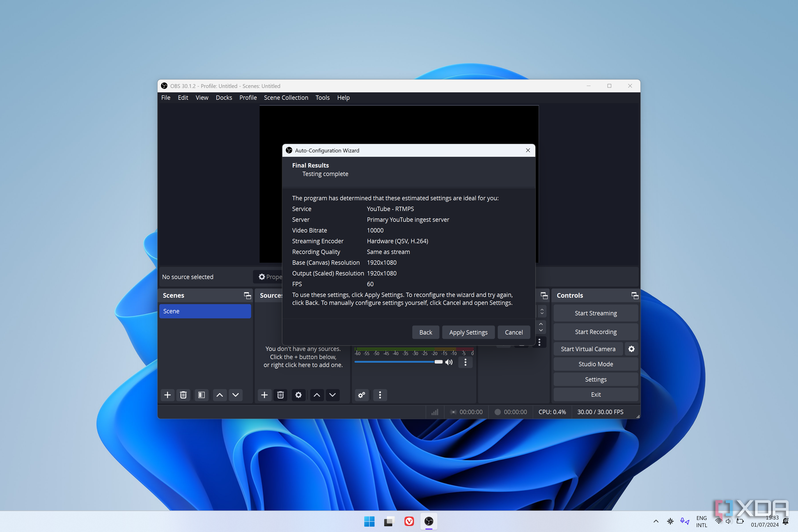Open the Profile menu
The image size is (798, 532).
click(248, 98)
